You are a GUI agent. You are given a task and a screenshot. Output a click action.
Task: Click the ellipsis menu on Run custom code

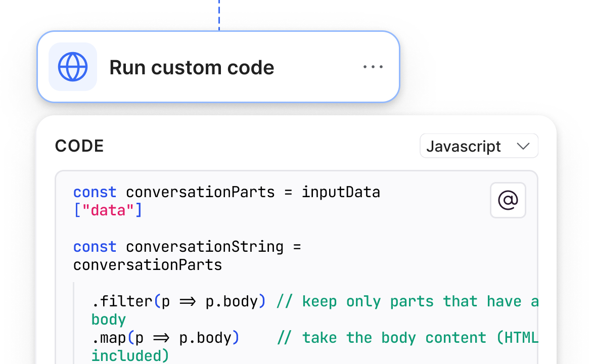point(373,66)
